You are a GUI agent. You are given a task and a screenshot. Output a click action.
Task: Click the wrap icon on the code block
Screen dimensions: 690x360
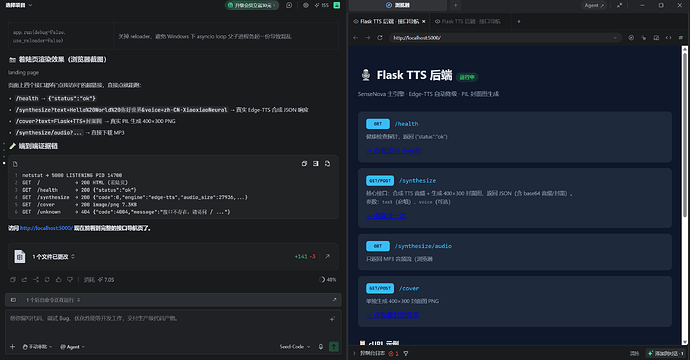pos(304,164)
